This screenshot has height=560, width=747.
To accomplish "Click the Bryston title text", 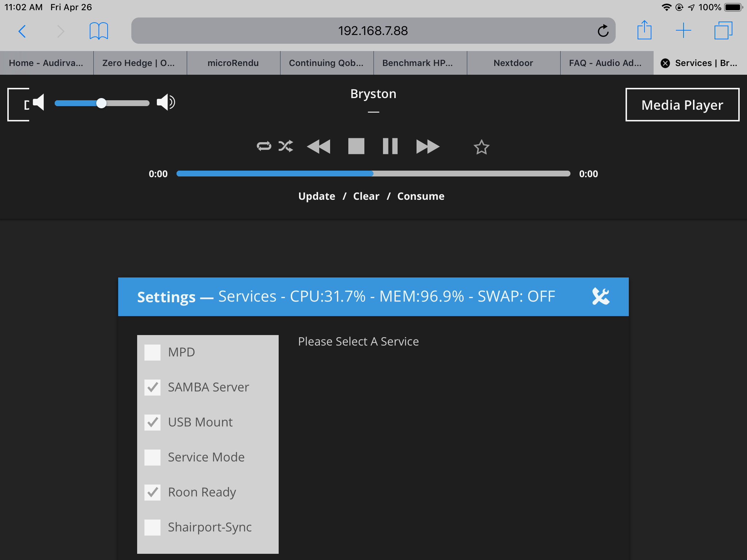I will point(373,94).
